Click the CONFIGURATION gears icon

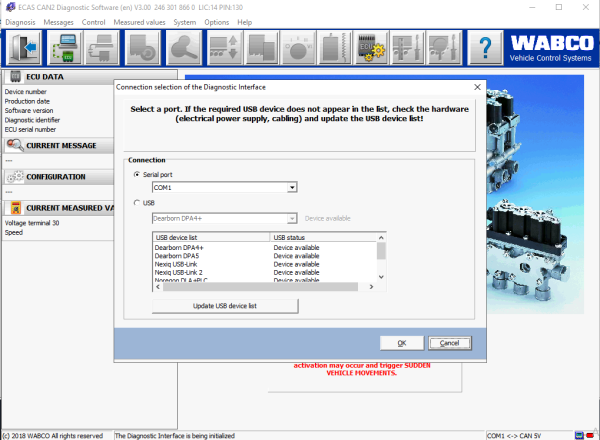coord(15,177)
